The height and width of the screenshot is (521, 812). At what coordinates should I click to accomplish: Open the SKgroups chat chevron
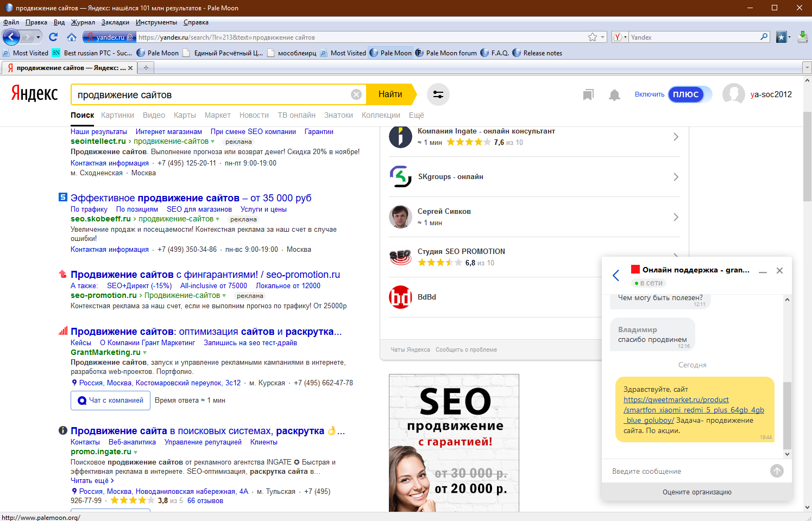(x=676, y=177)
